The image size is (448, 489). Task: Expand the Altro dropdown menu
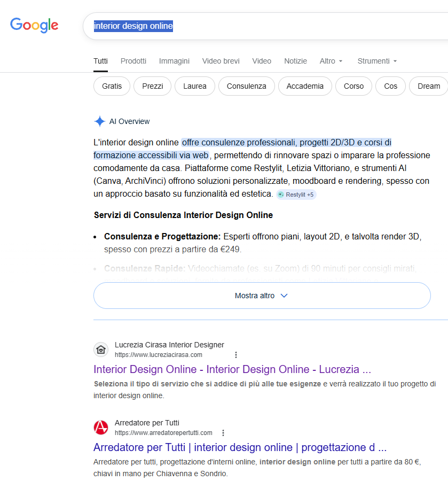[331, 61]
